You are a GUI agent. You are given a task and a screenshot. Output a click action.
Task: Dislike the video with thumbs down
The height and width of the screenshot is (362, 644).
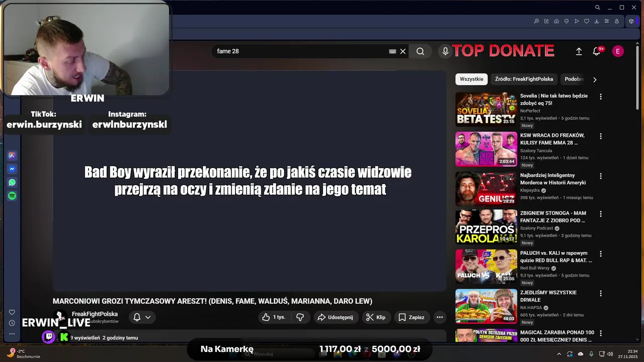(x=300, y=317)
